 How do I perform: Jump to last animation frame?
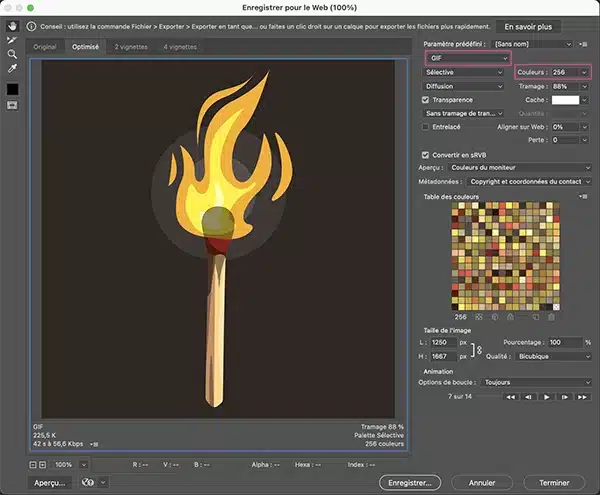582,397
